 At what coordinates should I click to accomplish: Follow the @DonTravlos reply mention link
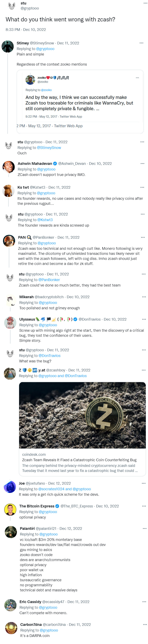point(49,355)
